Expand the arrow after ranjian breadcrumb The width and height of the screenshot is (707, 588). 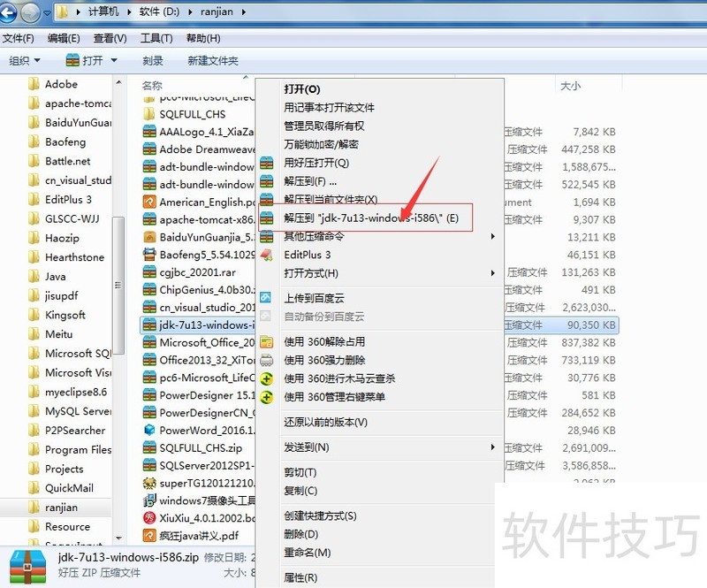(244, 11)
